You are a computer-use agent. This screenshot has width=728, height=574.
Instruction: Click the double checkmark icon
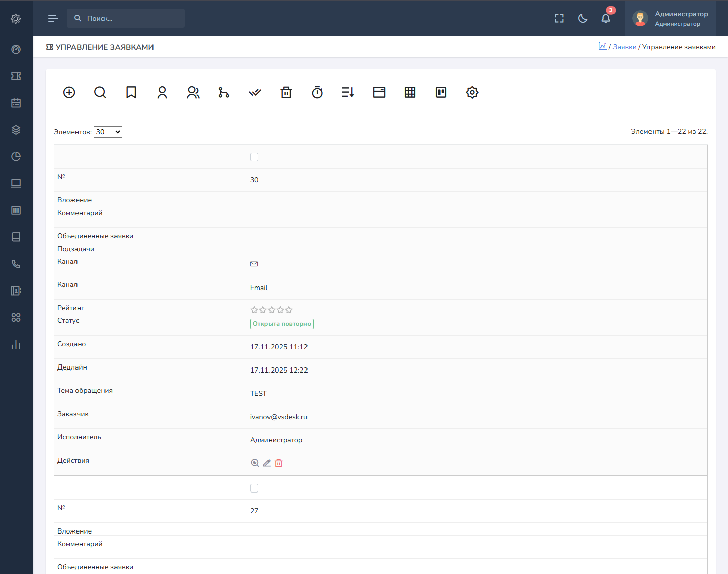point(255,92)
